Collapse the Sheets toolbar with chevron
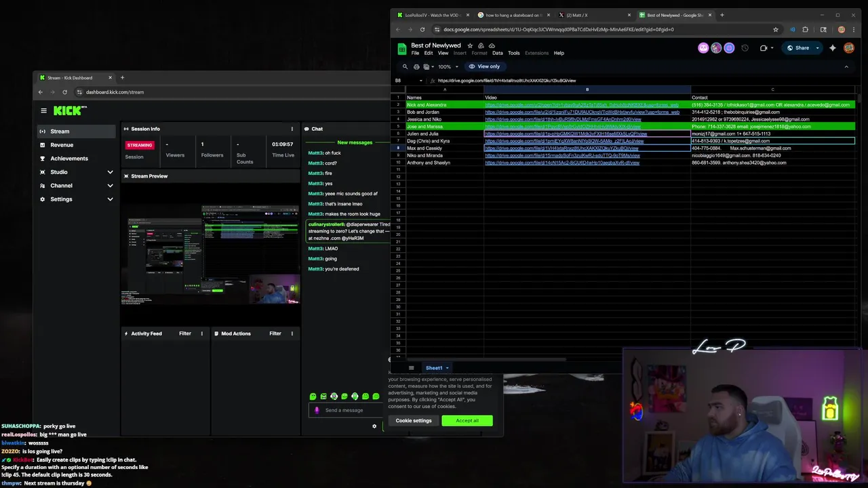Image resolution: width=868 pixels, height=488 pixels. click(x=846, y=66)
